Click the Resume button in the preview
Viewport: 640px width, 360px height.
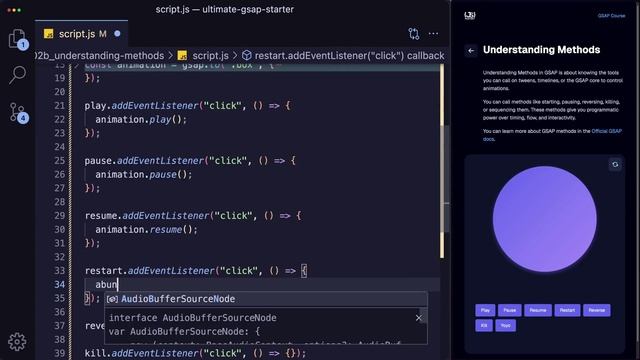[538, 310]
